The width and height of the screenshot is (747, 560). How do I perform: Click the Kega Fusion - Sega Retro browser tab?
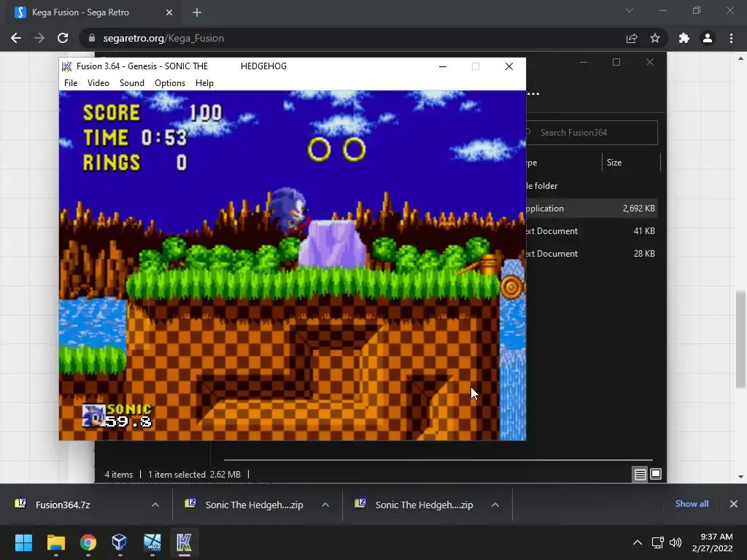point(90,12)
